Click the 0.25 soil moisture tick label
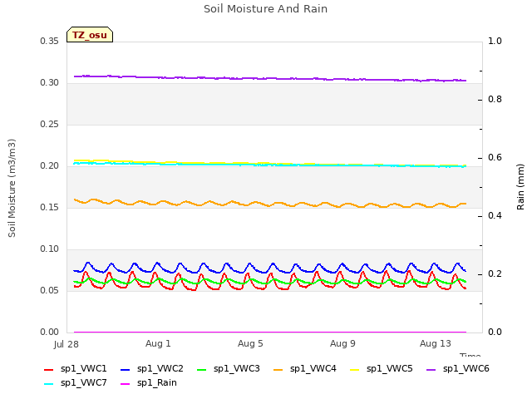Screen dimensions: 532x399 point(50,125)
